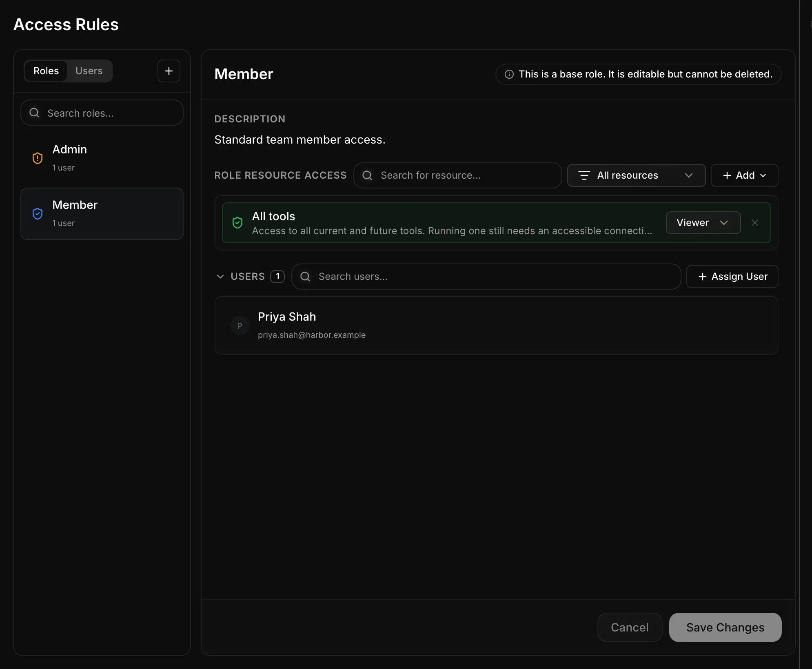Select the Member role

coord(102,214)
